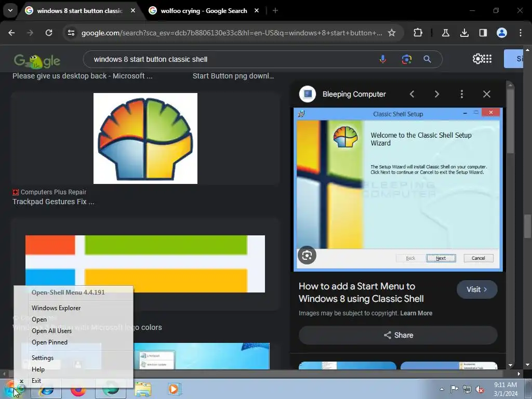
Task: Bookmark this page with star icon
Action: click(392, 33)
